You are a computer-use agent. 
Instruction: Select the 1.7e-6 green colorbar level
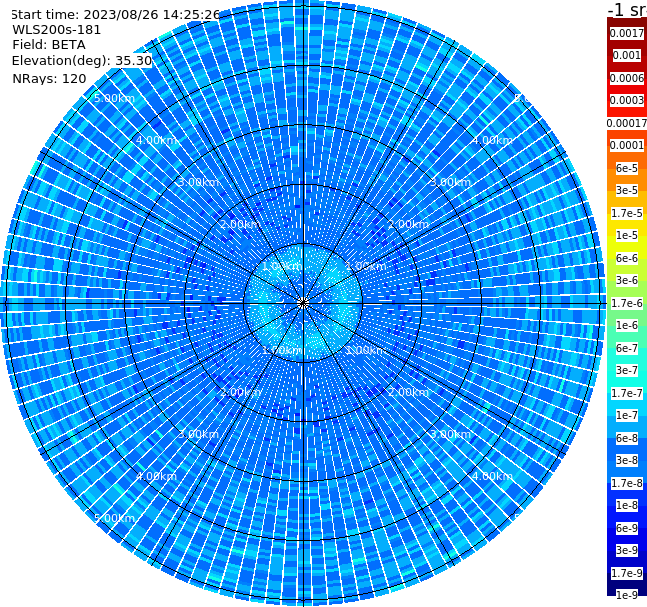(x=627, y=303)
